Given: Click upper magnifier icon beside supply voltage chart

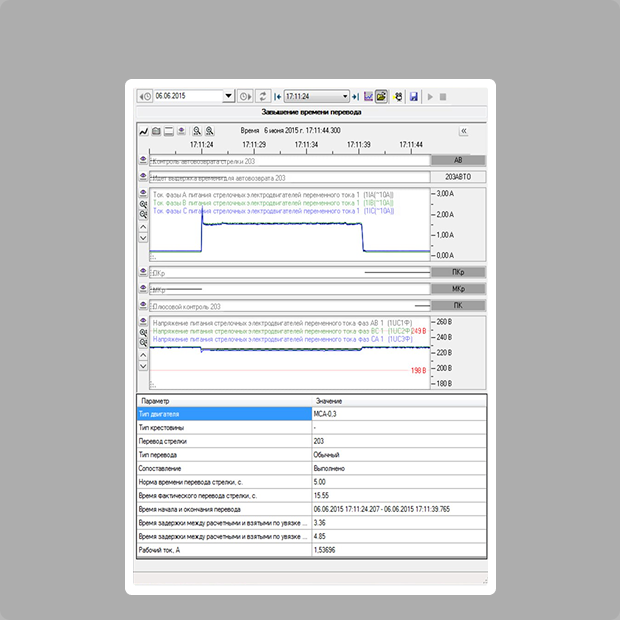Looking at the screenshot, I should click(143, 332).
